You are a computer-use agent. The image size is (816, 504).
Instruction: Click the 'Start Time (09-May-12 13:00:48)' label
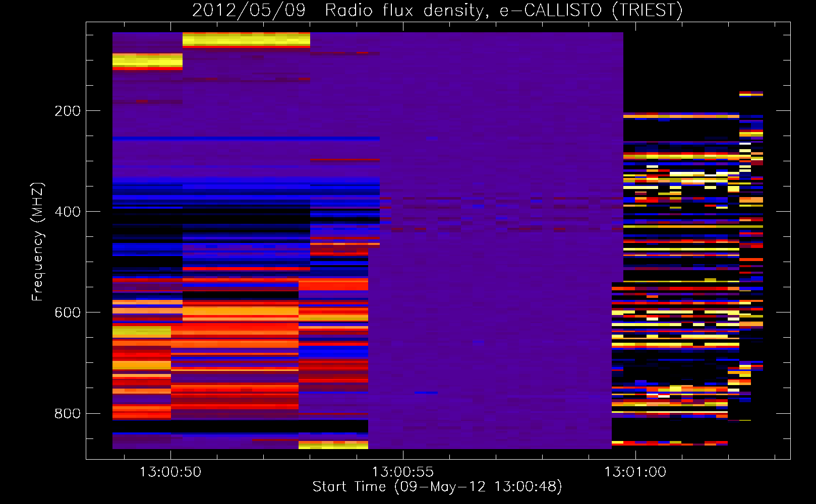437,487
